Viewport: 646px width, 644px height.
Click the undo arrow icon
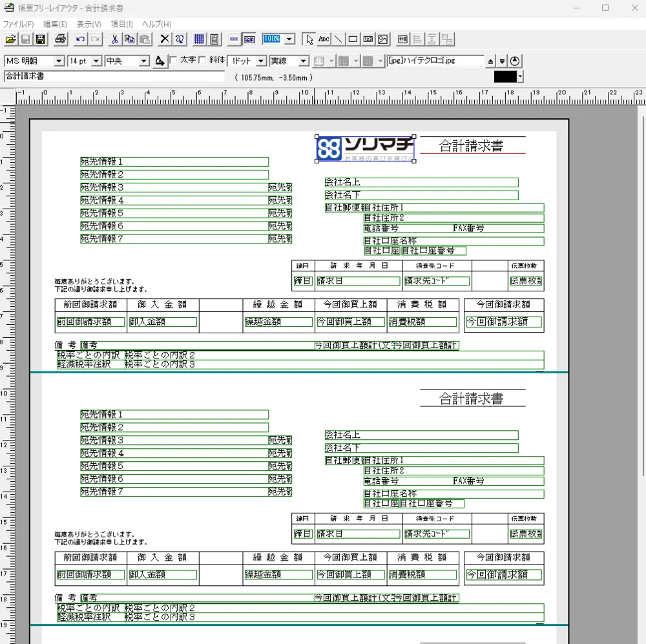pyautogui.click(x=80, y=39)
